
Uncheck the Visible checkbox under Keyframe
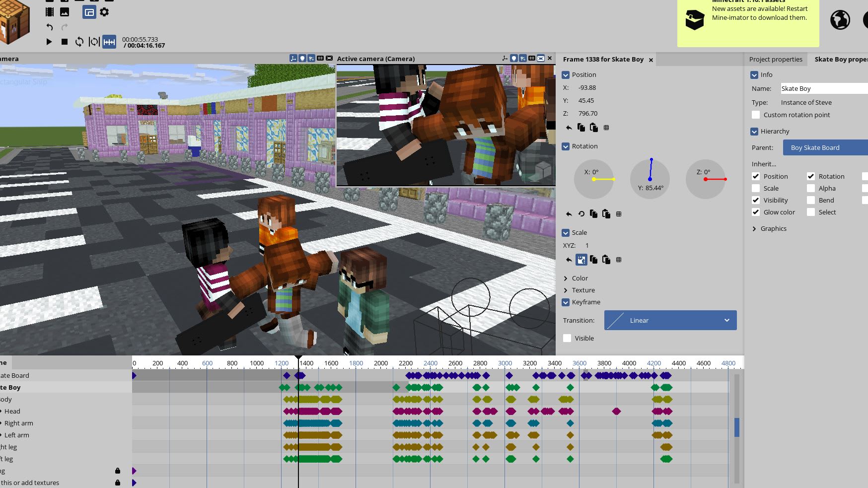(567, 338)
